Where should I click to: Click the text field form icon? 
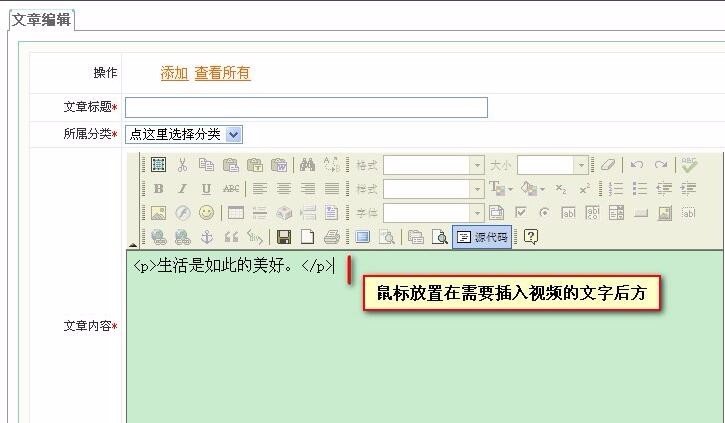568,213
